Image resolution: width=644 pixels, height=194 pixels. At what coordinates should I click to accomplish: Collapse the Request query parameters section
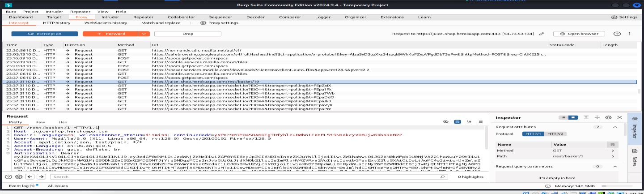(x=615, y=166)
